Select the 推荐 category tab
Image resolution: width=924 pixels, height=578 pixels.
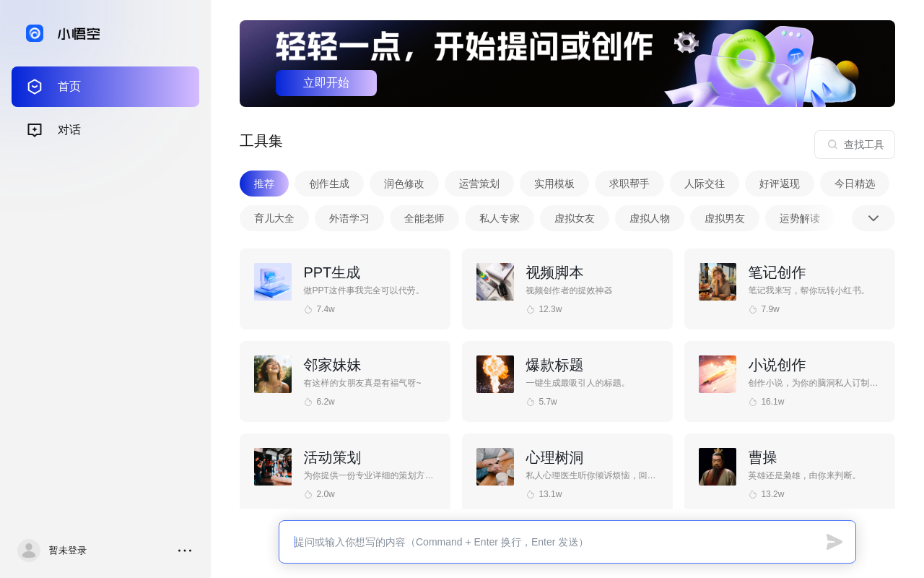coord(264,184)
